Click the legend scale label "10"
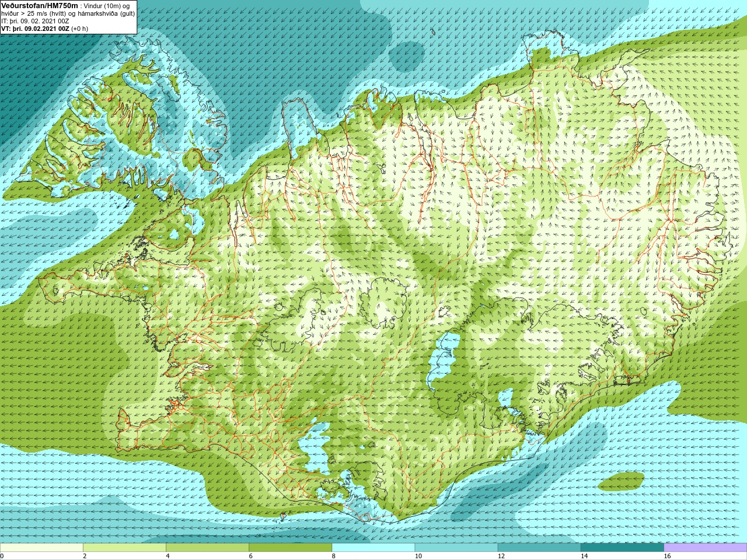This screenshot has height=560, width=747. (418, 556)
